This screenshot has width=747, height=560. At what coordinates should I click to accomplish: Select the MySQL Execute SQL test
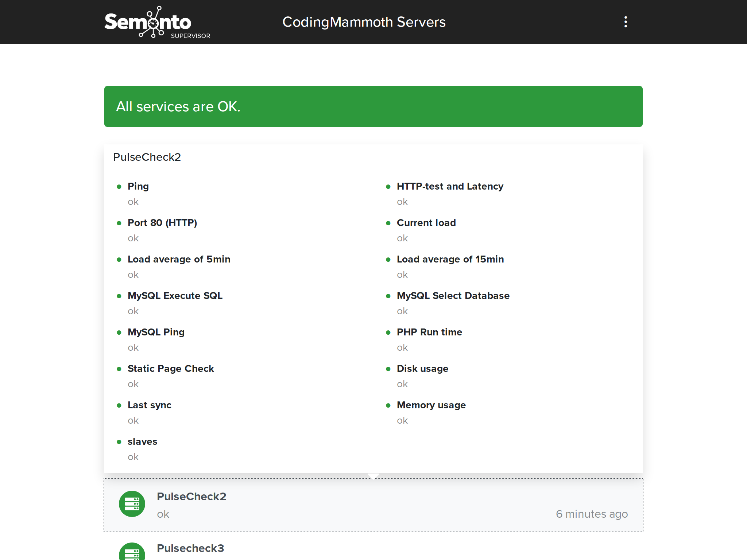[x=175, y=296]
